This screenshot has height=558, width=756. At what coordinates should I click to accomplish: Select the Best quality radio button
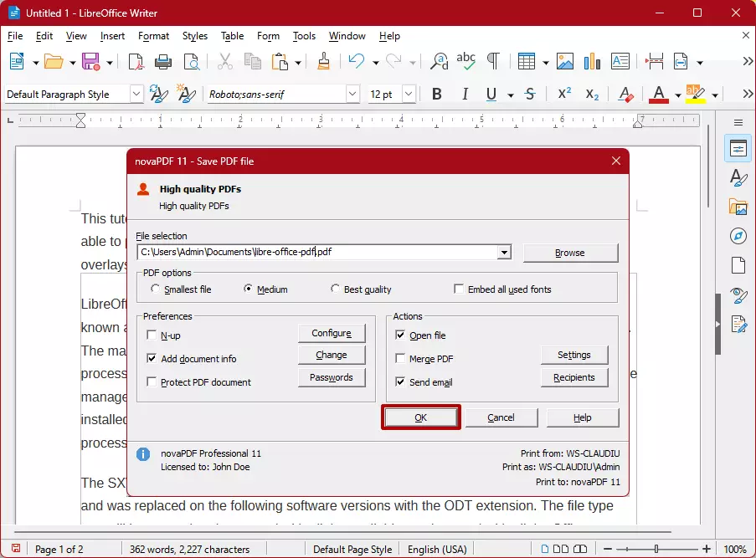click(336, 289)
